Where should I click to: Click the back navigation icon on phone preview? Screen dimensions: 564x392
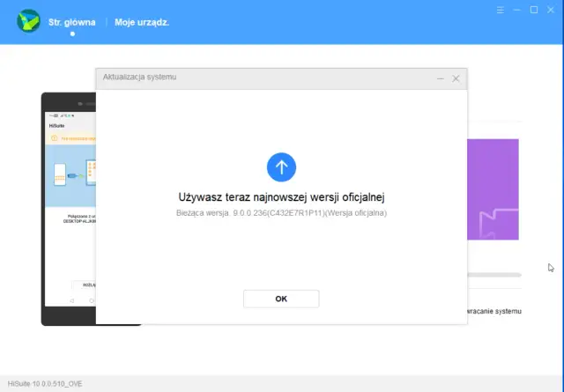click(71, 300)
